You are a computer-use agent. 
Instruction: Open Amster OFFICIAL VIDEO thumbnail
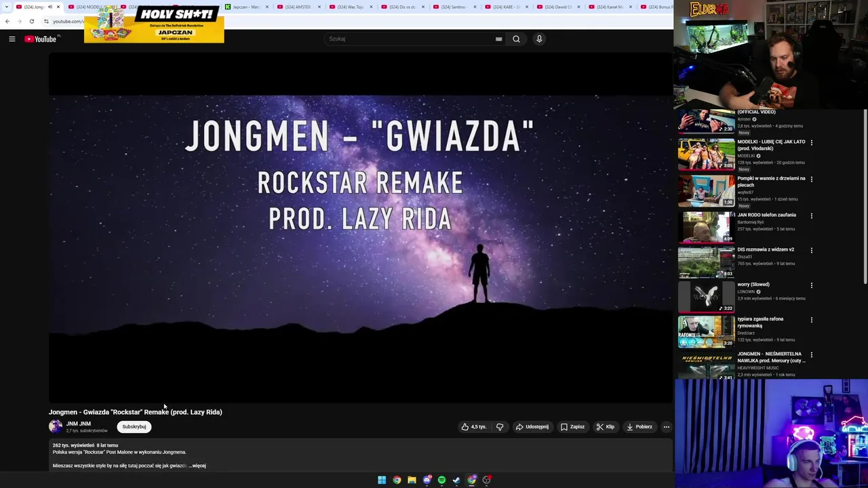pyautogui.click(x=706, y=121)
